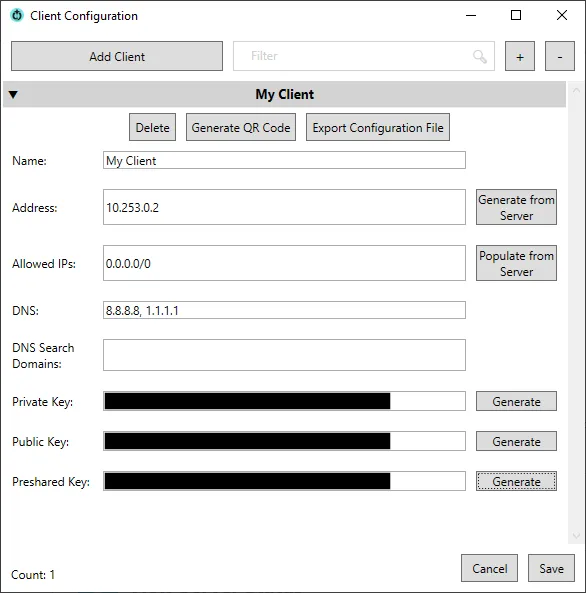Click the My Client header title

[284, 94]
